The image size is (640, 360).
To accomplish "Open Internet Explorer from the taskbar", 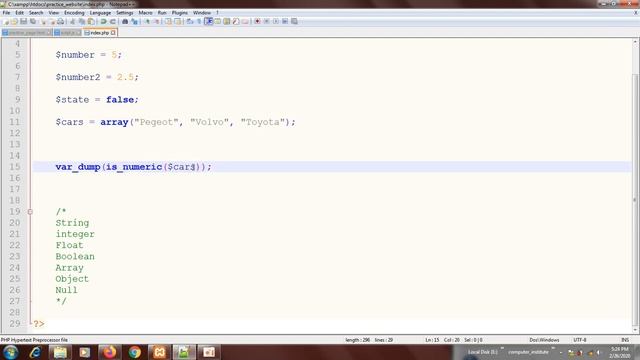I will [35, 352].
